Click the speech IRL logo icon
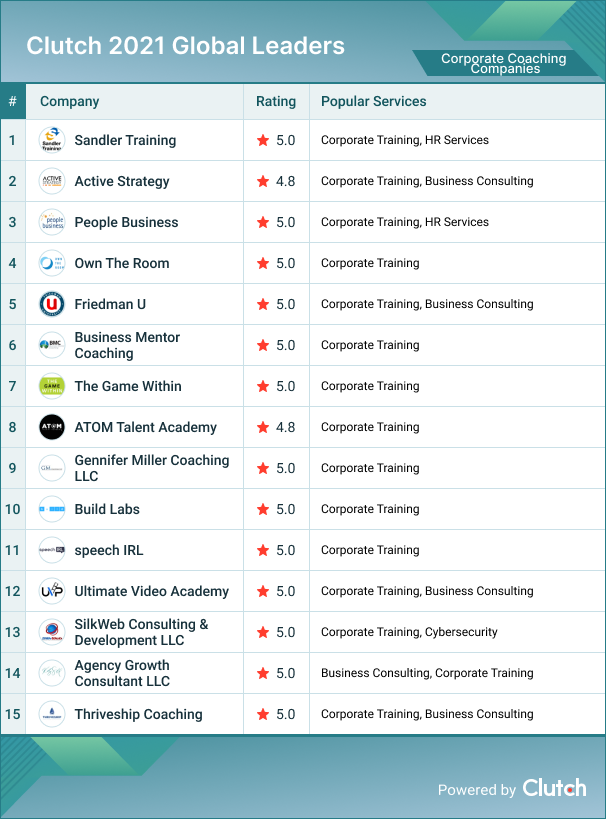Screen dimensions: 606x819 (52, 550)
